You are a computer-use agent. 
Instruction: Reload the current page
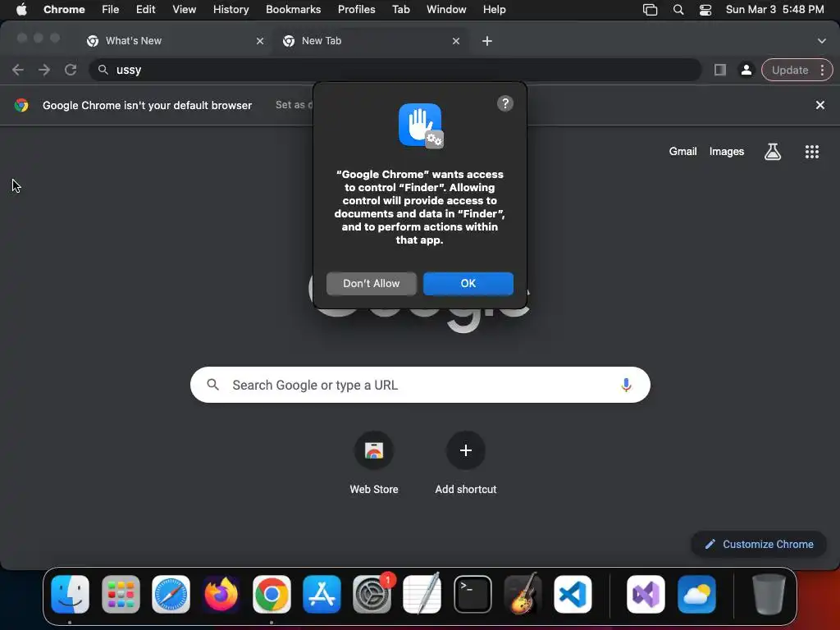(x=71, y=71)
